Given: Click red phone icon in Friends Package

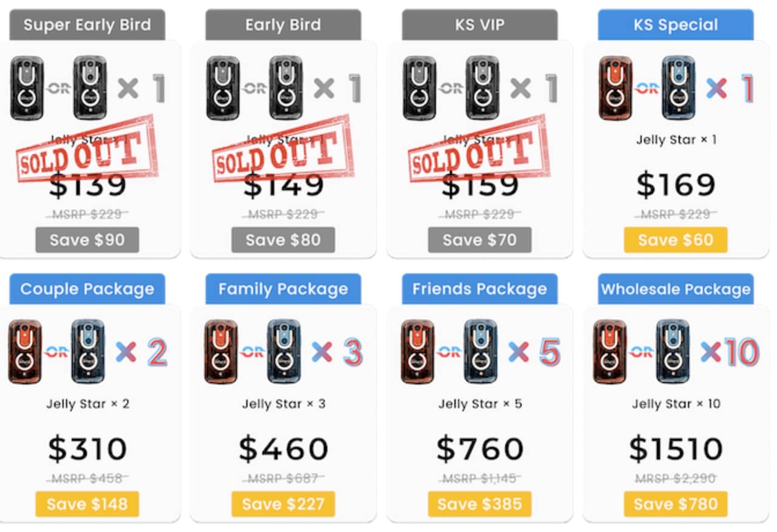Looking at the screenshot, I should [x=418, y=352].
